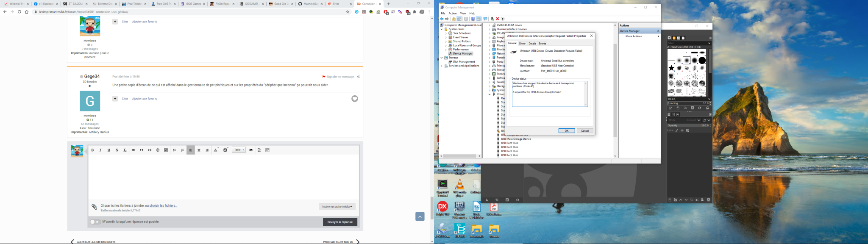Open Help menu in Computer Management

pyautogui.click(x=472, y=14)
